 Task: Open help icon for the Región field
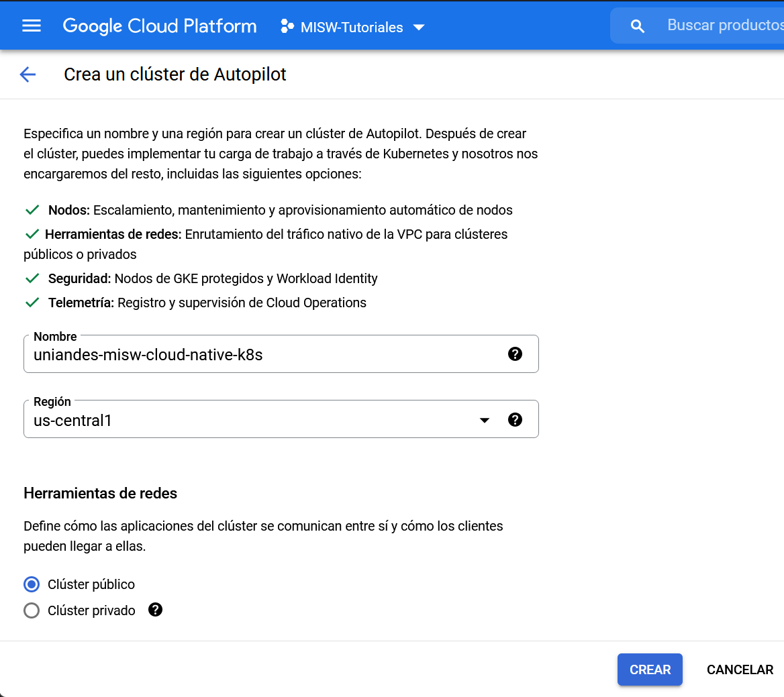point(515,420)
